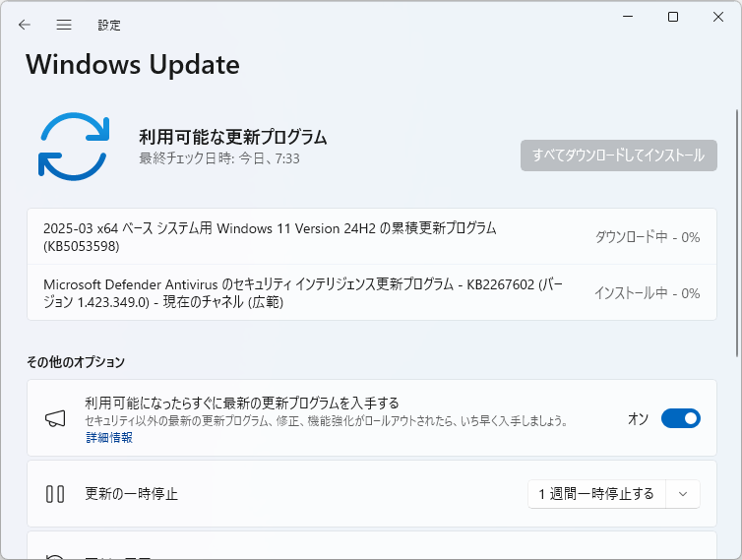Click the vertical scrollbar thumb
742x560 pixels.
pyautogui.click(x=737, y=233)
